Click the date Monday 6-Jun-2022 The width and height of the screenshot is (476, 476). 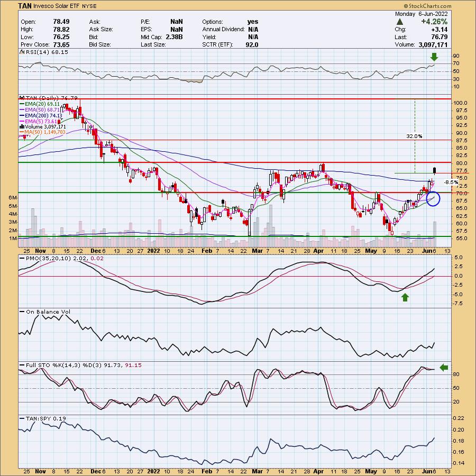[x=421, y=14]
